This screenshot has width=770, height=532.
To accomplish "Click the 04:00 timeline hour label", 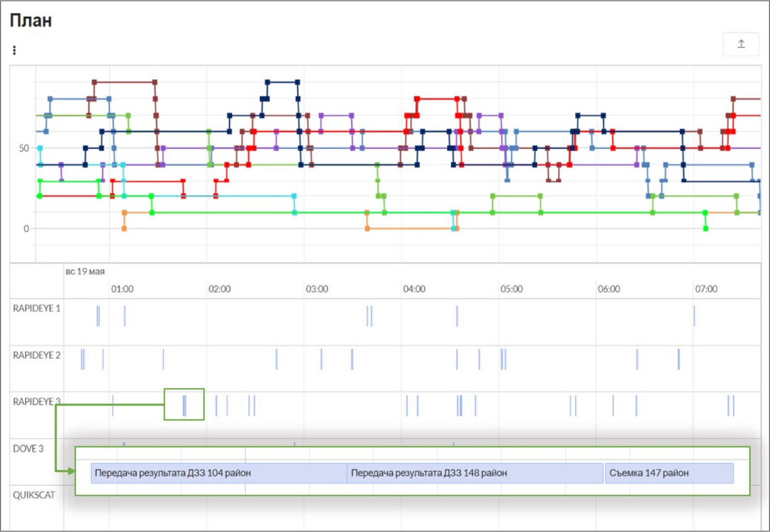I will click(414, 289).
